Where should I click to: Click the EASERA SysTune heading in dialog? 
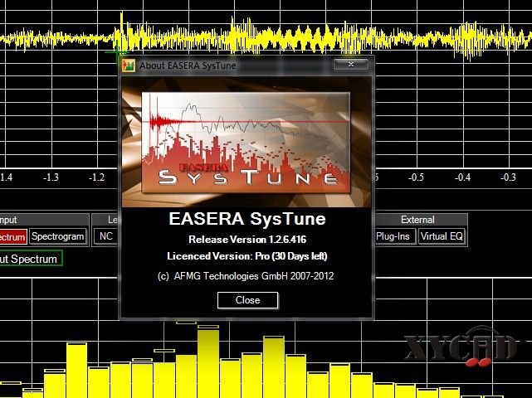[x=247, y=219]
